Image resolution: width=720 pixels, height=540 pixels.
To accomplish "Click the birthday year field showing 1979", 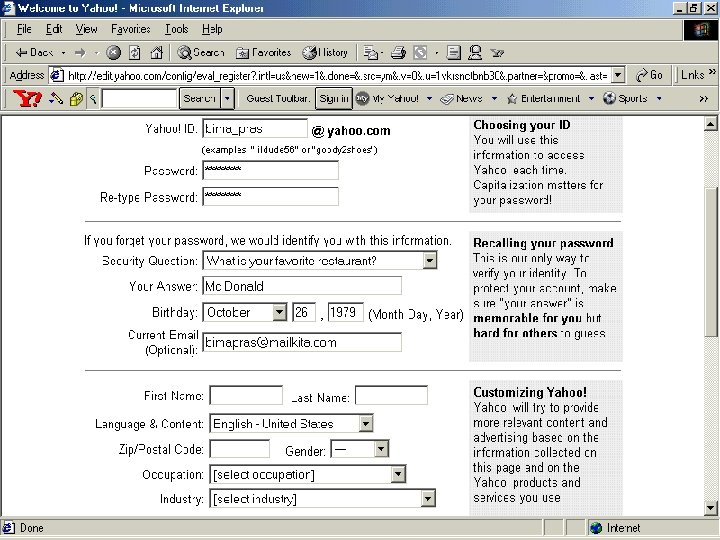I will (346, 312).
